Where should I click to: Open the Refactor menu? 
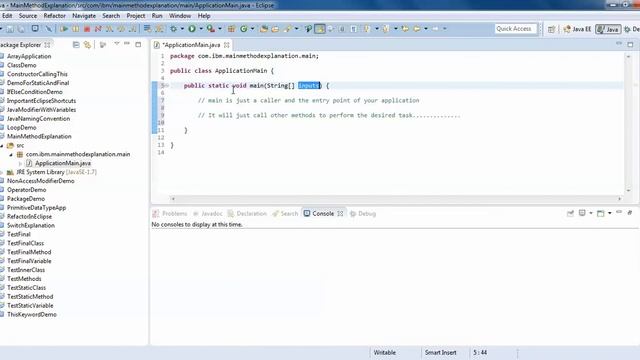click(x=55, y=16)
